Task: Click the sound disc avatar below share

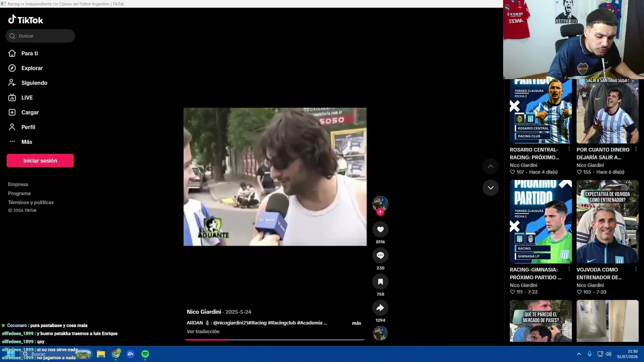Action: tap(380, 333)
